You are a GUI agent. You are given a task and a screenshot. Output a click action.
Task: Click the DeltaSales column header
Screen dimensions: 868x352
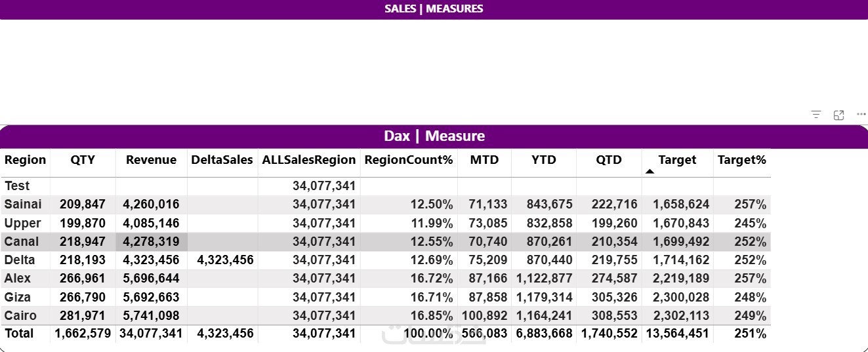point(222,160)
